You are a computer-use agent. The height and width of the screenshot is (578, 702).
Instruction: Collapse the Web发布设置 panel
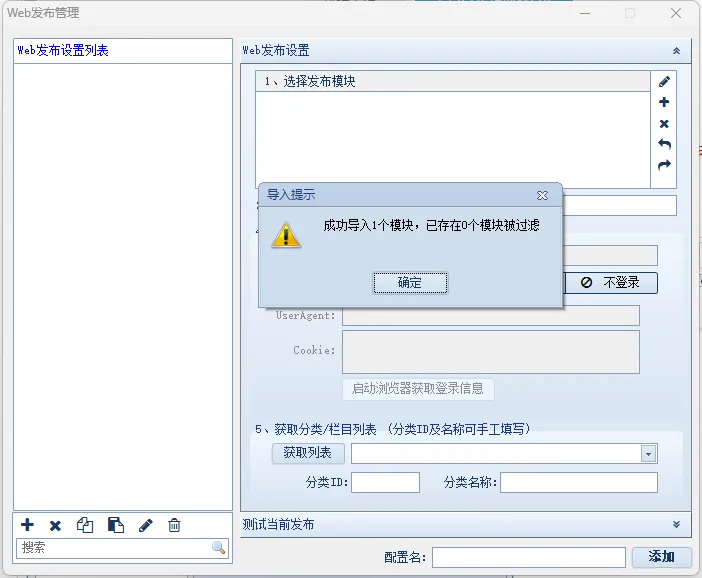click(676, 50)
